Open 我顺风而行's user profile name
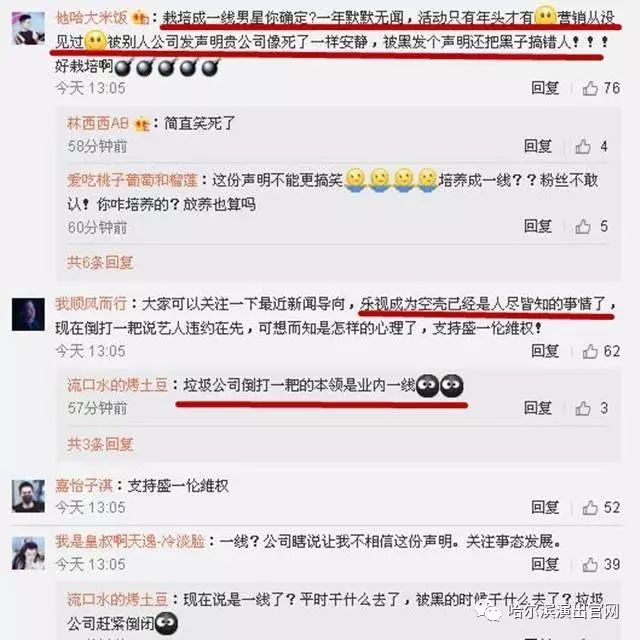Image resolution: width=640 pixels, height=640 pixels. 91,304
